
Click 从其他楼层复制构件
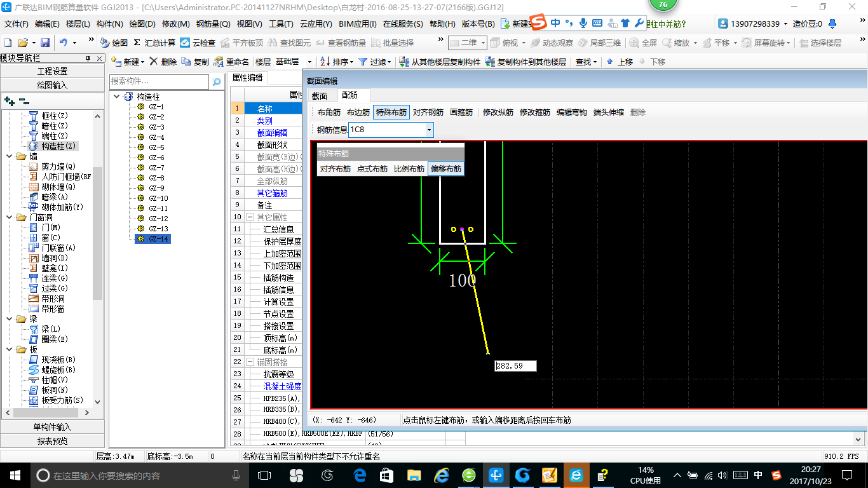[440, 62]
